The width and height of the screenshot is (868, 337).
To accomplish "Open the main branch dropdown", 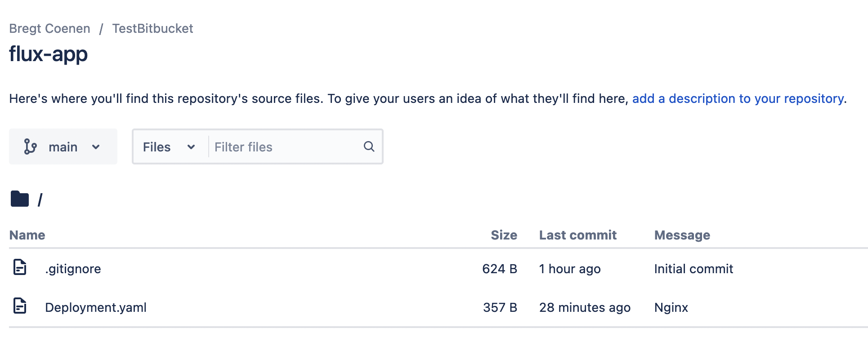I will pos(63,147).
